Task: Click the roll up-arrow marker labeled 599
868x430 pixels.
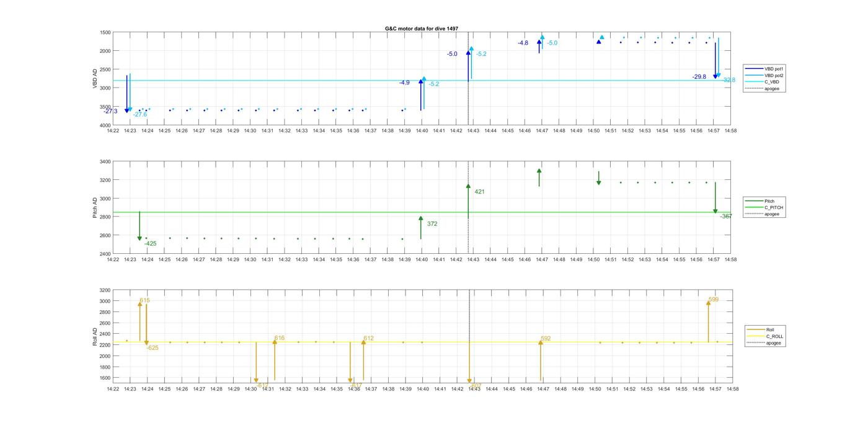Action: click(709, 321)
